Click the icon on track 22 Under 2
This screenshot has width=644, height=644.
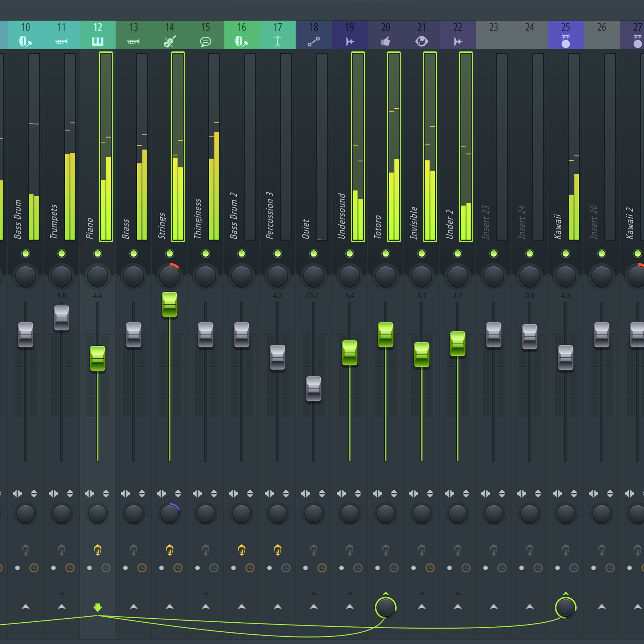[x=458, y=41]
